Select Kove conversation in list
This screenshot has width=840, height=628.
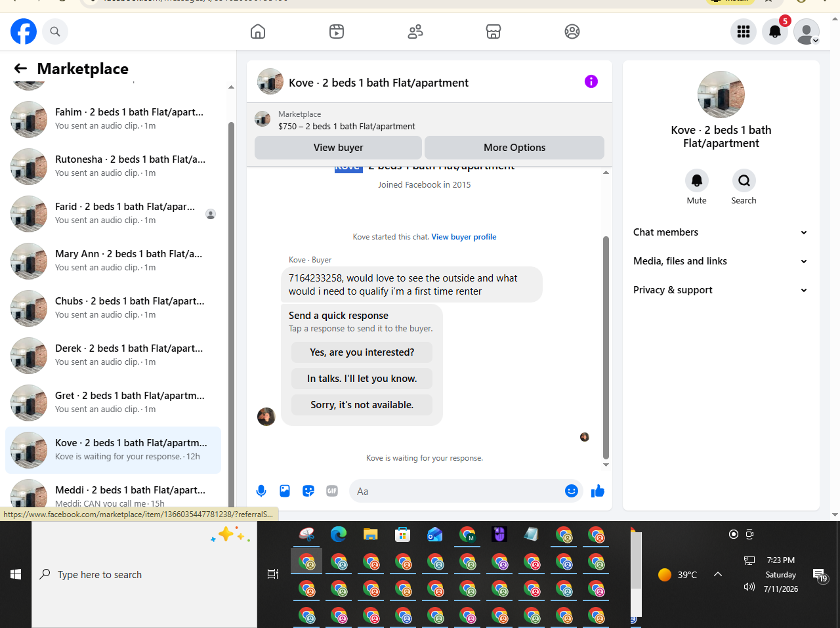tap(113, 450)
